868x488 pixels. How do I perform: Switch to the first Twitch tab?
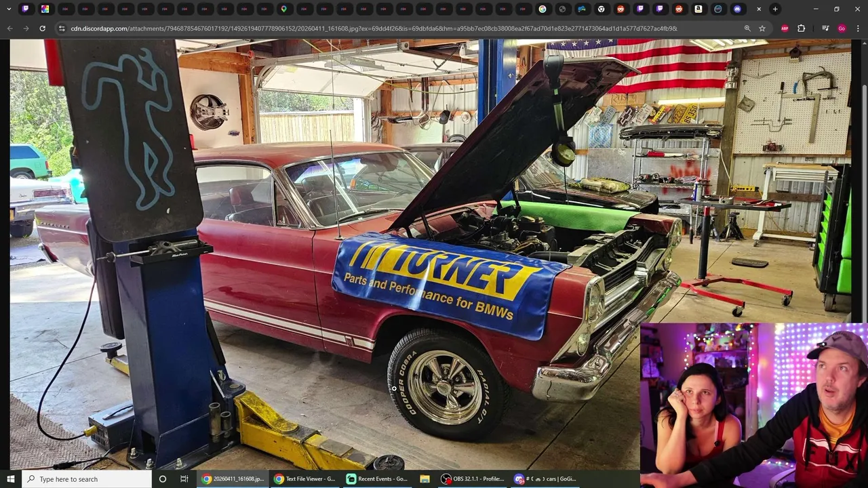(25, 9)
